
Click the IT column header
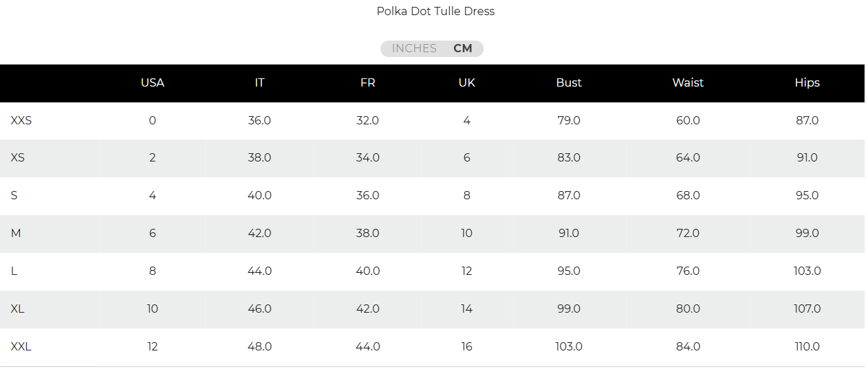click(259, 82)
